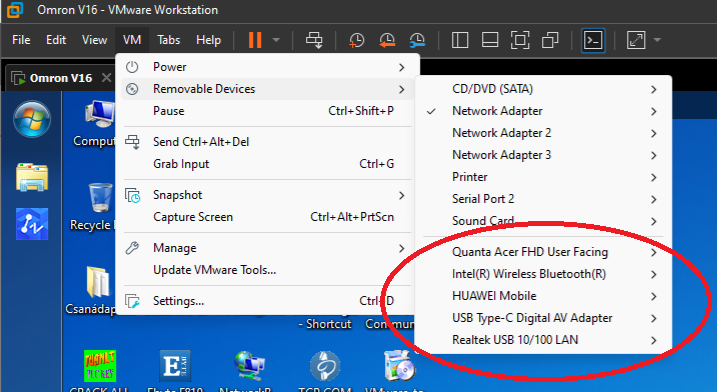Click the VMware Workstation logo icon
The image size is (717, 392).
[15, 10]
